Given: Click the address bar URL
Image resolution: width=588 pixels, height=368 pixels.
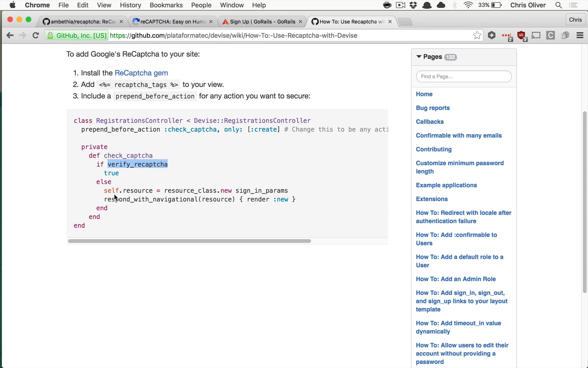Looking at the screenshot, I should pyautogui.click(x=233, y=36).
